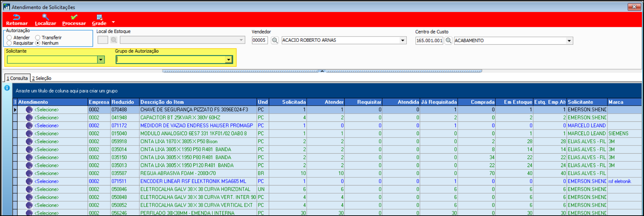Image resolution: width=644 pixels, height=216 pixels.
Task: Select the Requisitar radio option
Action: (x=9, y=43)
